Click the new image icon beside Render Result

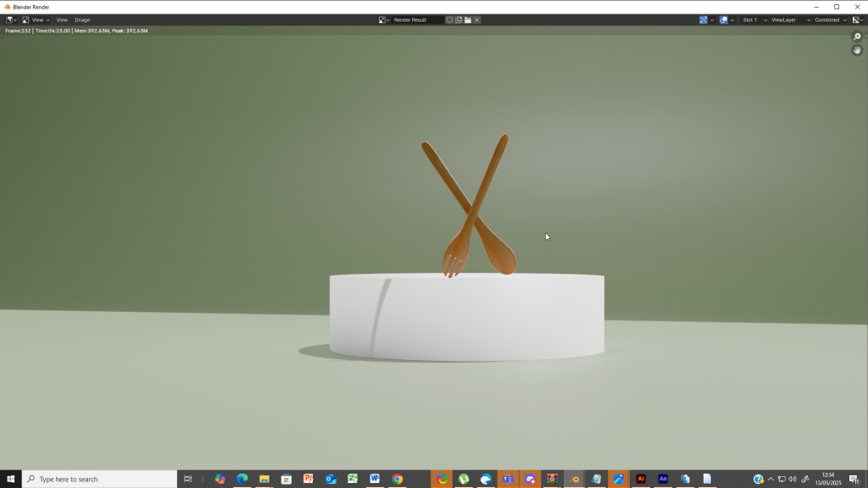tap(459, 19)
